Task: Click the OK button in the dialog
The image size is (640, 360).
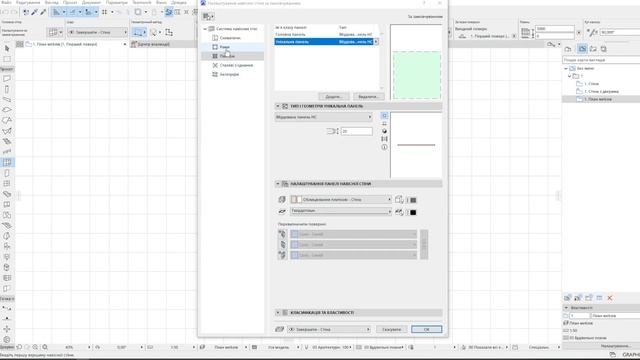Action: (x=427, y=329)
